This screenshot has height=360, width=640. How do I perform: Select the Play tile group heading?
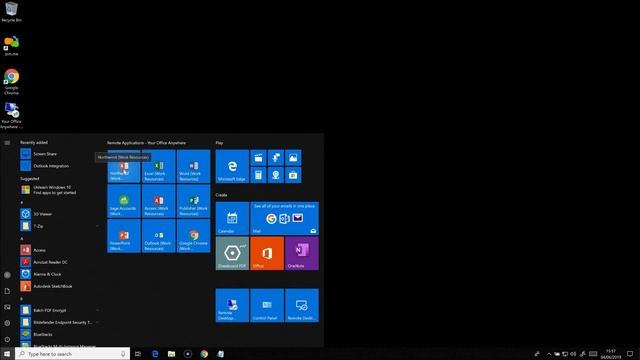click(220, 143)
